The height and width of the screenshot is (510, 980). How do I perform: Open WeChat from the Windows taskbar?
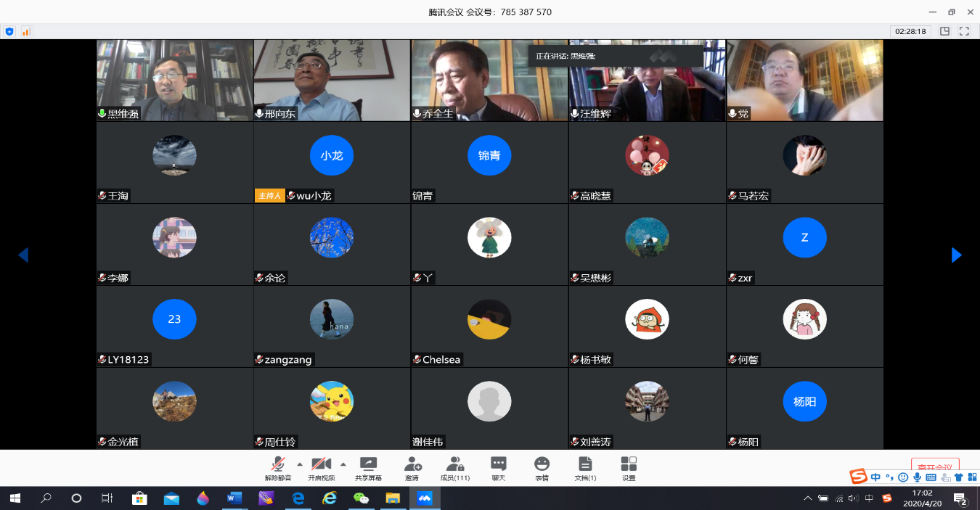click(361, 498)
